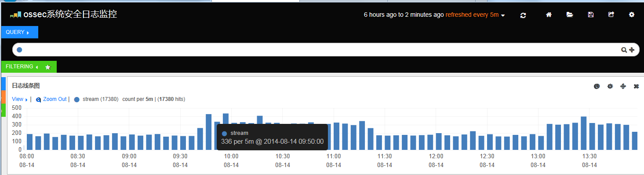Viewport: 644px width, 175px height.
Task: Collapse the FILTERING section
Action: click(x=22, y=67)
